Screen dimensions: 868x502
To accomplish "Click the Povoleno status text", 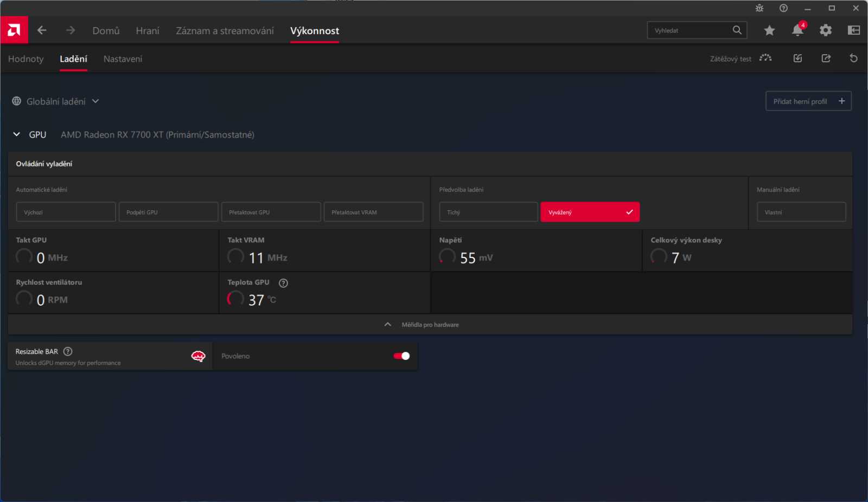I will 235,356.
